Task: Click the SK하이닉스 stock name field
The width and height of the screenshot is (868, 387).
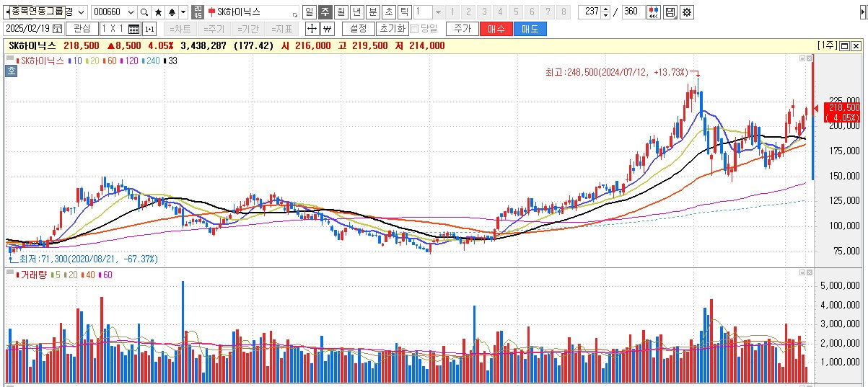Action: click(253, 12)
